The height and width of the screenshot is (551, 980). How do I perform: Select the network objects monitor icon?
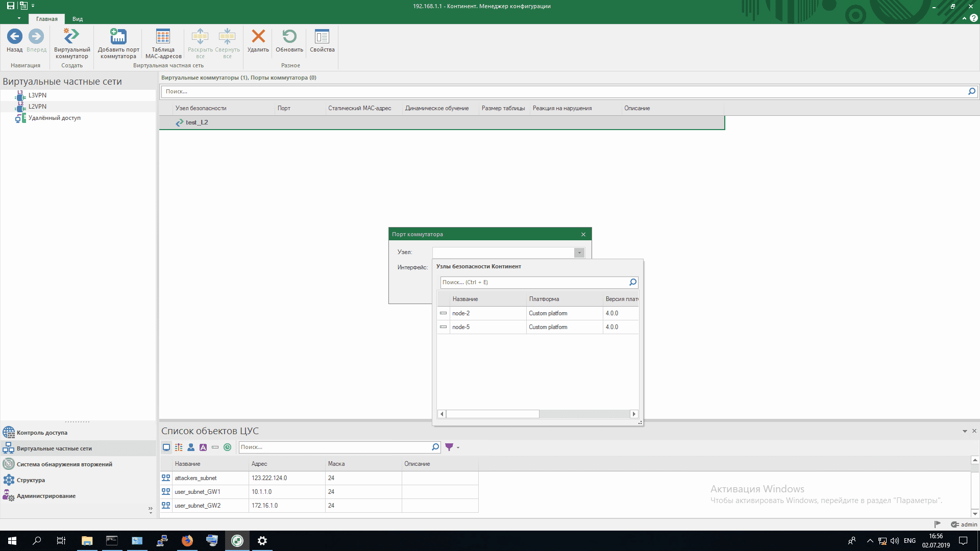click(166, 447)
